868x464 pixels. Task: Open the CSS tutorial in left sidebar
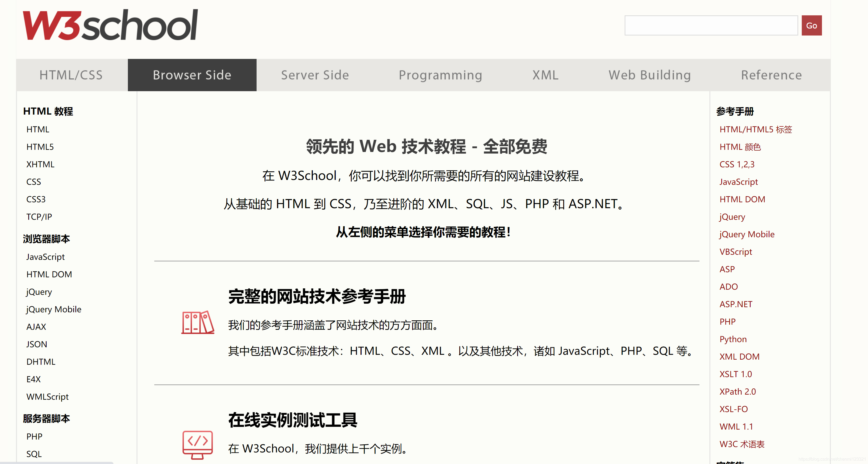pos(34,182)
